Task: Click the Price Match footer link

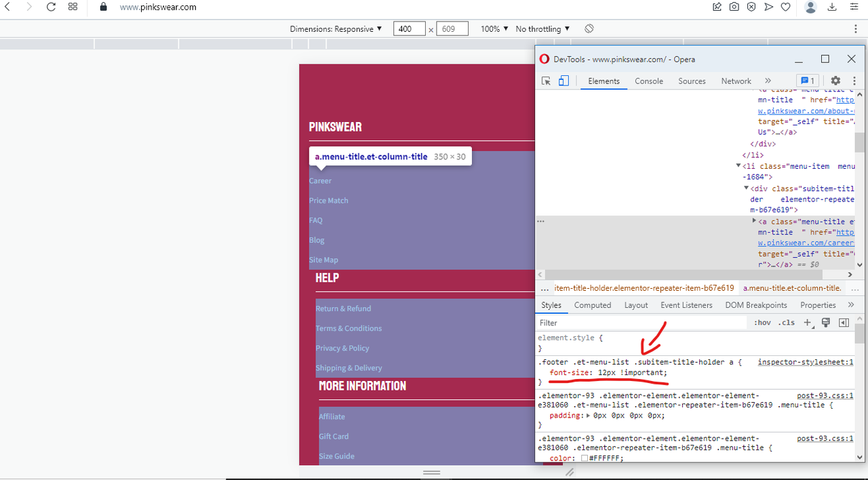Action: tap(328, 201)
